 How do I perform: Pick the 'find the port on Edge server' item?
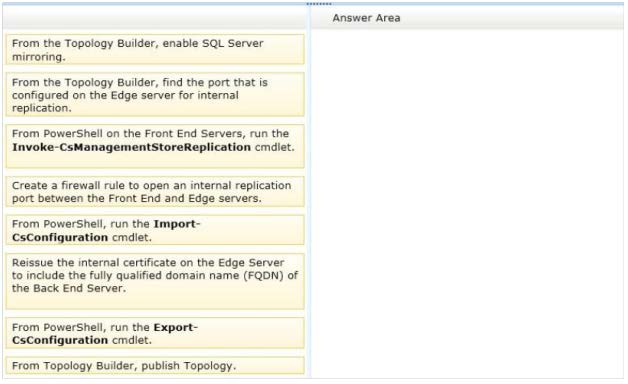click(x=155, y=94)
